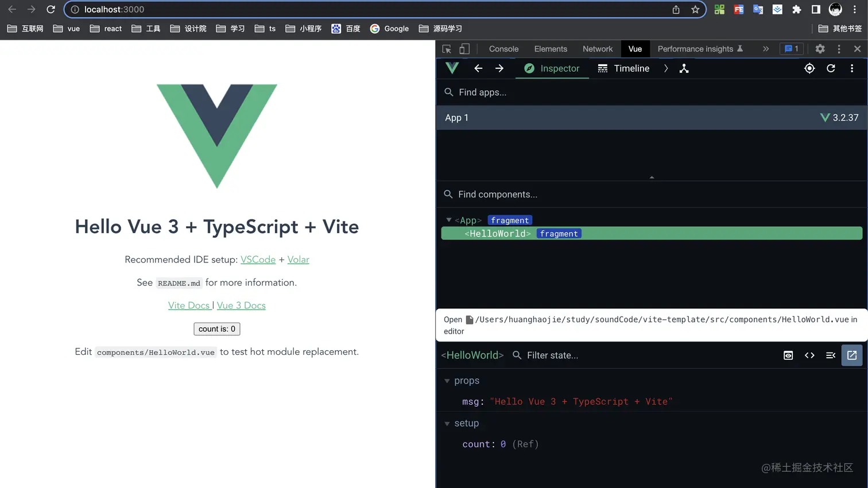Switch to the Network tab

(x=598, y=49)
